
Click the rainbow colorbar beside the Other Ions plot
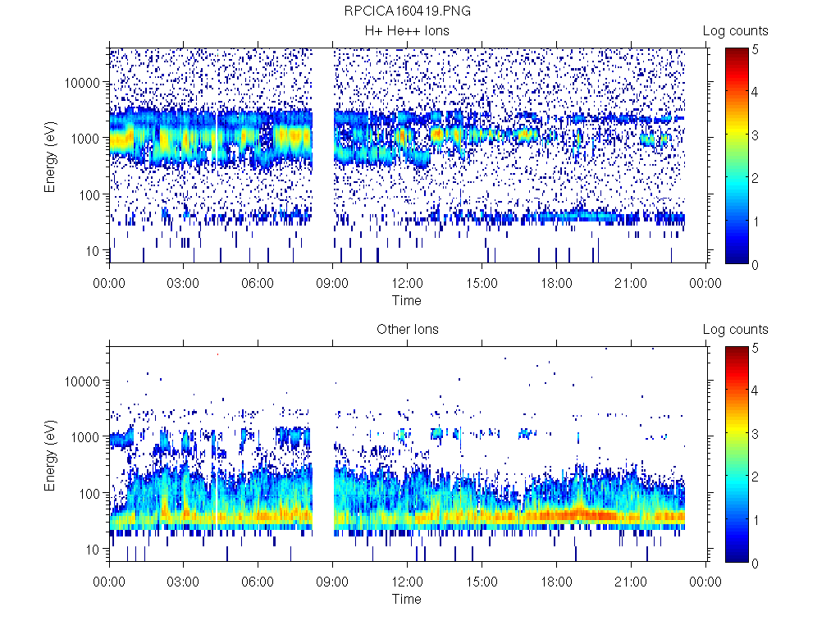[x=737, y=454]
